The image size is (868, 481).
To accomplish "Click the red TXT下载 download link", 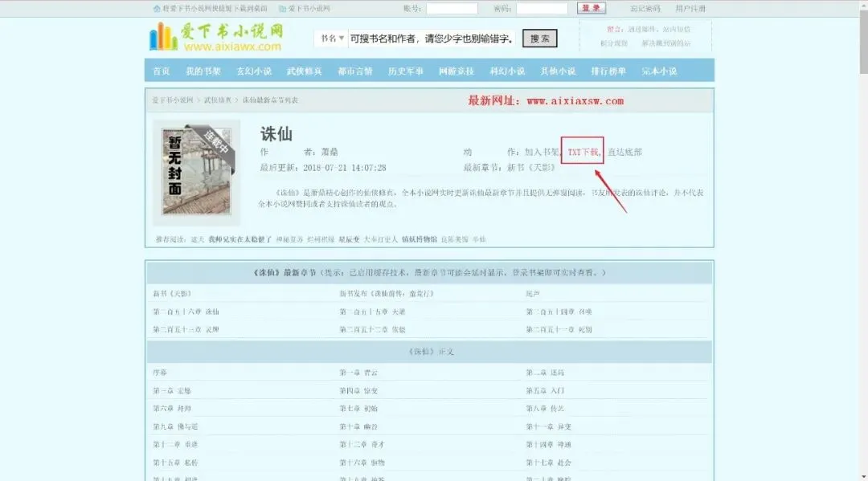I will (583, 152).
